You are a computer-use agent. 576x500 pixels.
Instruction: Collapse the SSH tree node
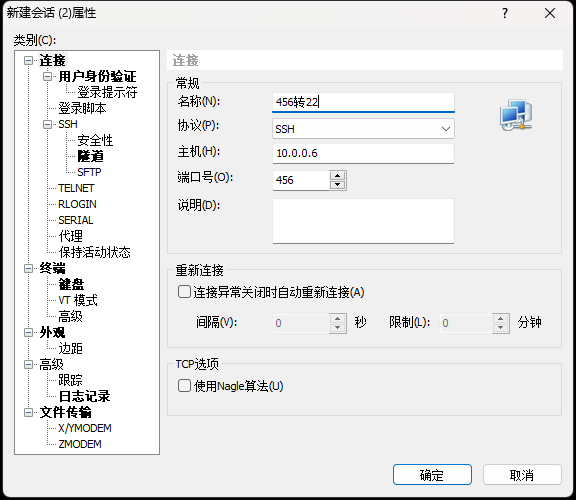point(47,124)
